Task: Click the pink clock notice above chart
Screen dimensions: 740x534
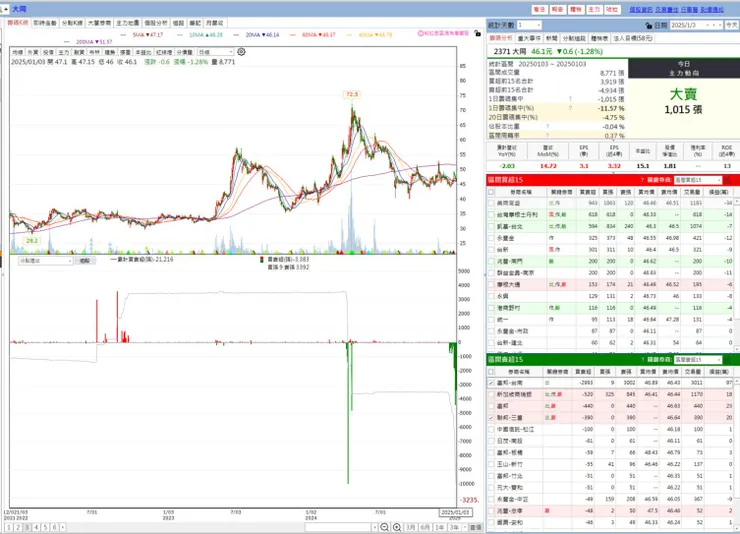Action: click(443, 33)
